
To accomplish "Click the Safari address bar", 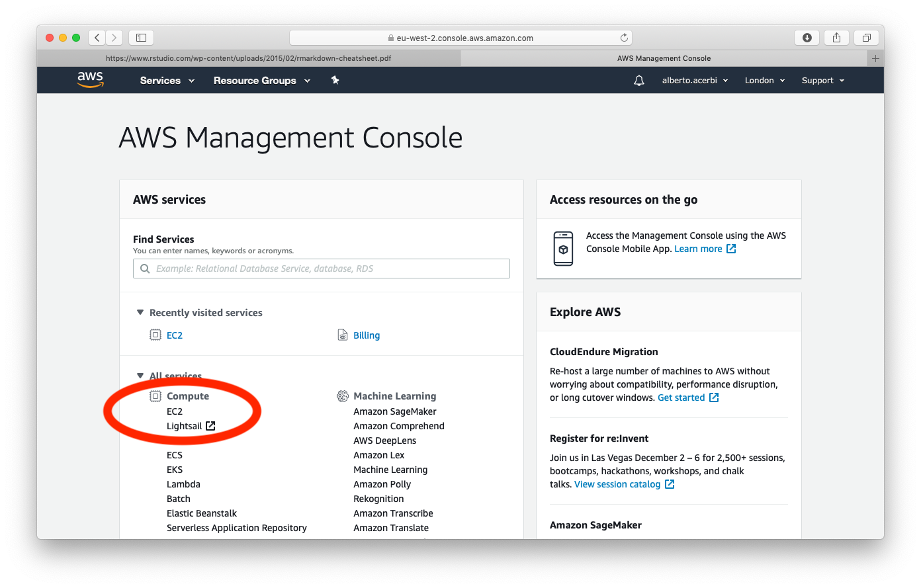I will (460, 38).
